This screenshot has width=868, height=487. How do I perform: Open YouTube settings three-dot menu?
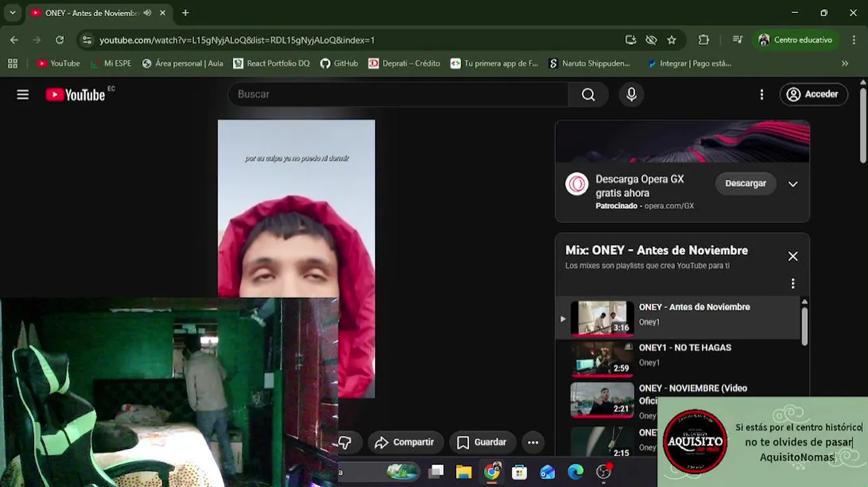click(762, 95)
